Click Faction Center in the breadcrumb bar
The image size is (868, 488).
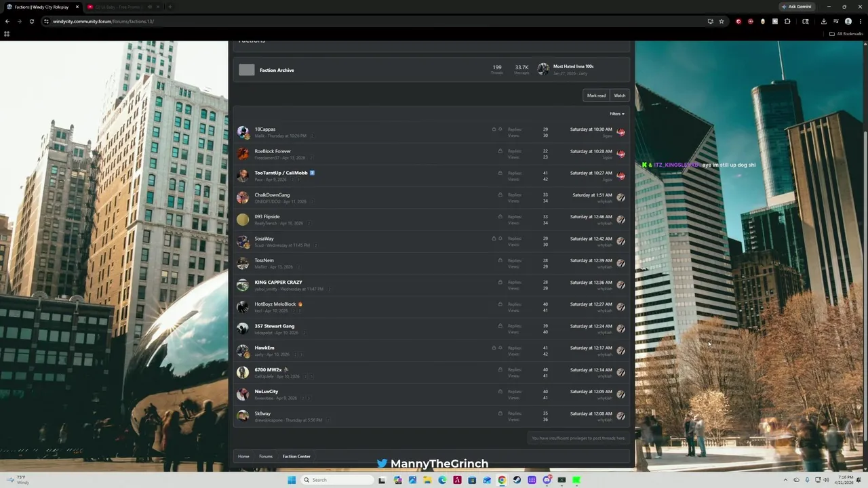coord(296,456)
